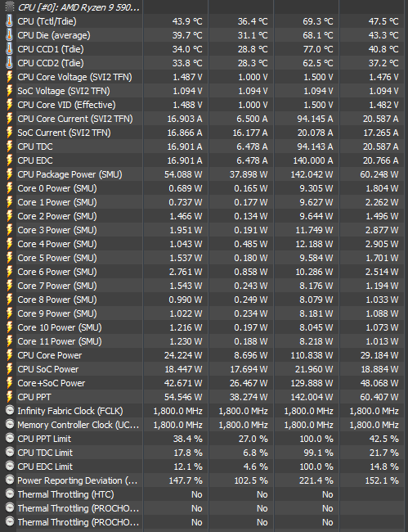Click lightning icon beside CPU PPT
Image resolution: width=408 pixels, height=532 pixels.
coord(10,397)
